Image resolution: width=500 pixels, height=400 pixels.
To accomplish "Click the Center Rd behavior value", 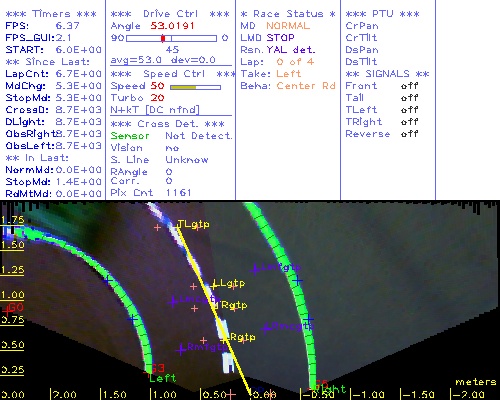I will click(x=306, y=86).
